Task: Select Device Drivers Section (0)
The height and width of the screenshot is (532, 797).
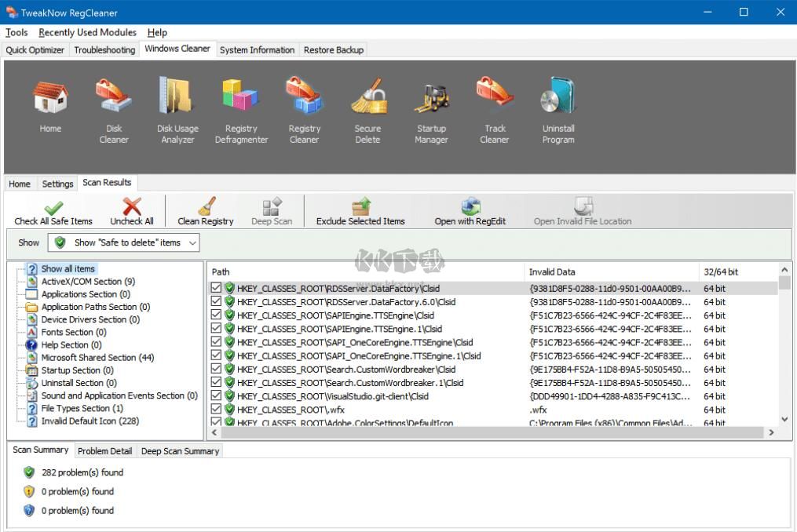Action: pos(90,319)
